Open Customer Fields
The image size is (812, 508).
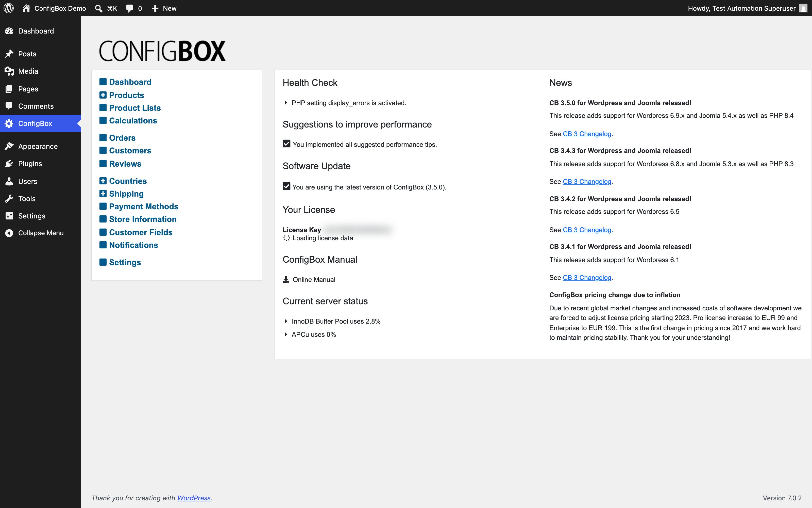point(141,232)
